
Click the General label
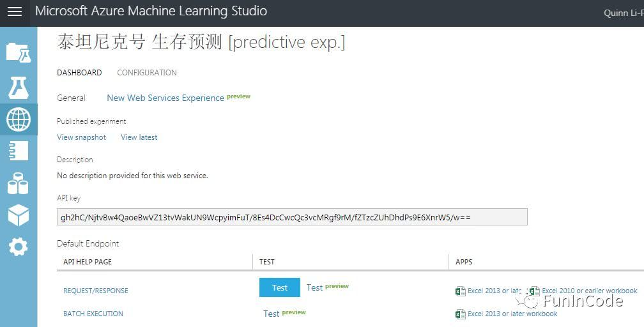71,98
